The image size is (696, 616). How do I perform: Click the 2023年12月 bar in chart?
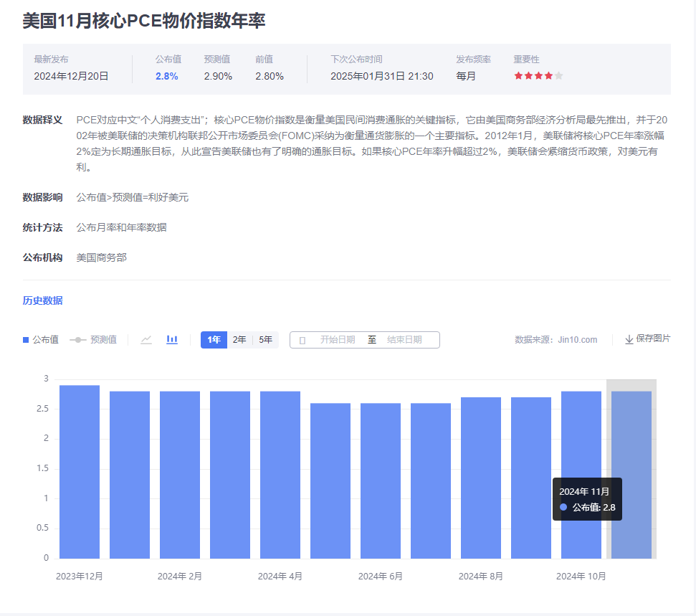tap(80, 472)
